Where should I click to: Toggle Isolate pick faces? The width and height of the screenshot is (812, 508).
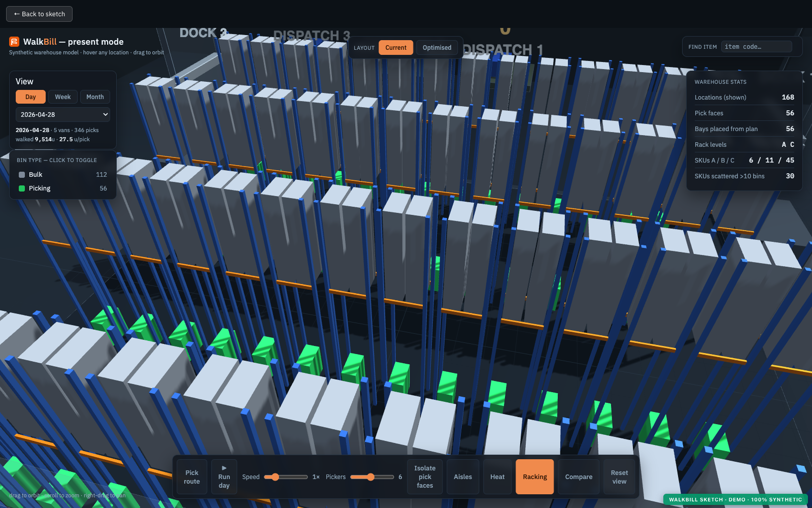coord(425,477)
